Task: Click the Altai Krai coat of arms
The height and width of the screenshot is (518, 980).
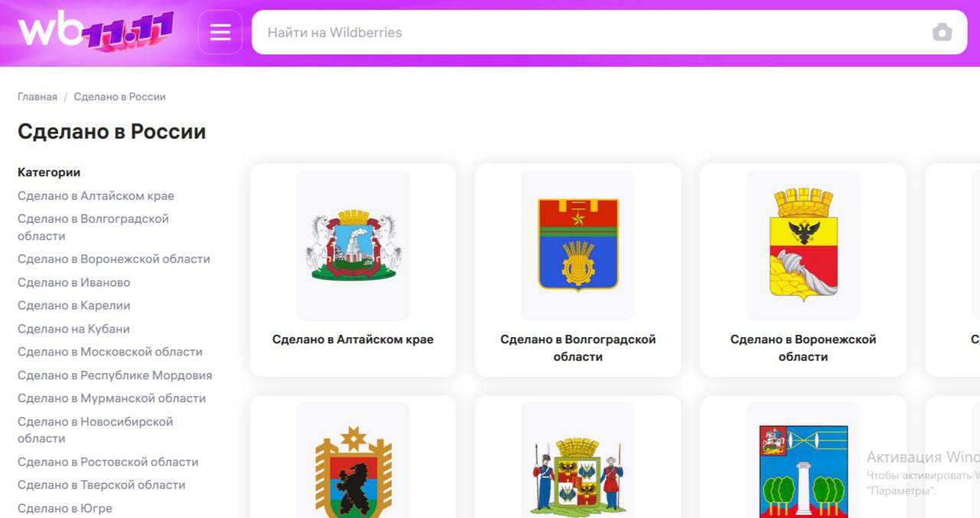Action: [x=353, y=245]
